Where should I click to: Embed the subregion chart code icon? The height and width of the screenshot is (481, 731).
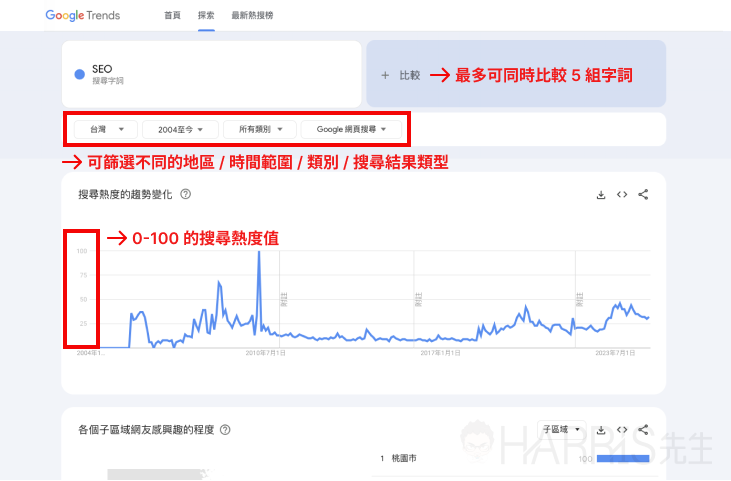pyautogui.click(x=622, y=430)
